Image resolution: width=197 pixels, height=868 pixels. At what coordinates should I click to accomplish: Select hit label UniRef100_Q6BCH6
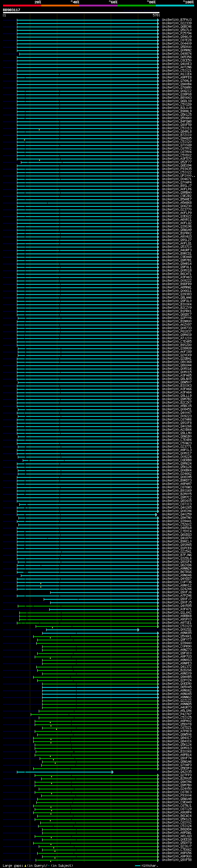177,26
